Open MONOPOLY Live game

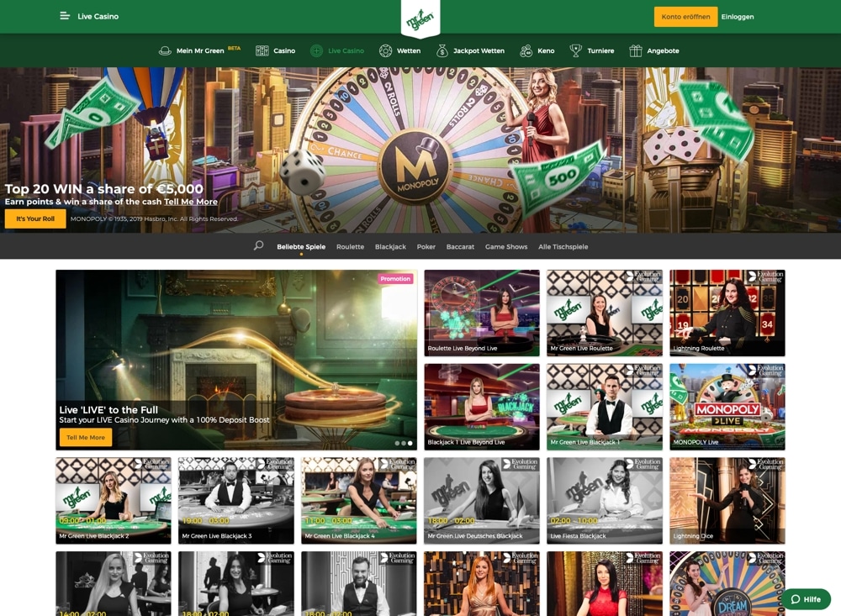click(x=727, y=407)
